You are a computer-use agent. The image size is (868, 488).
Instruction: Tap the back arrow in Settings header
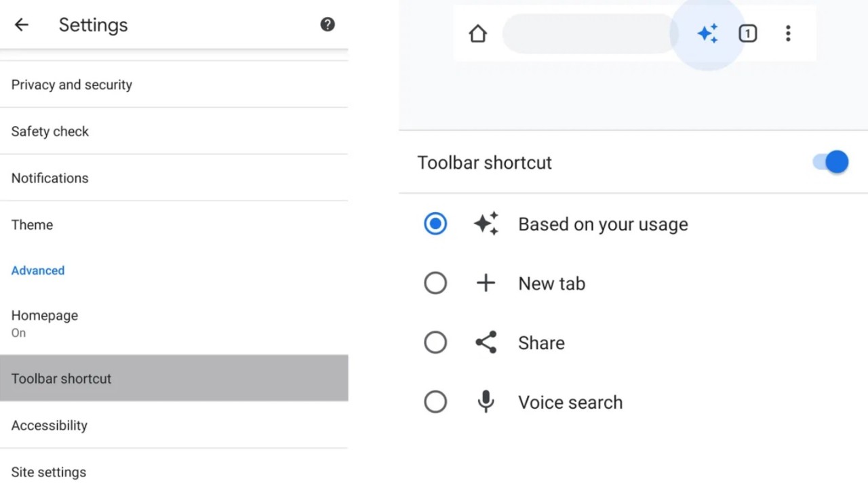click(x=22, y=25)
